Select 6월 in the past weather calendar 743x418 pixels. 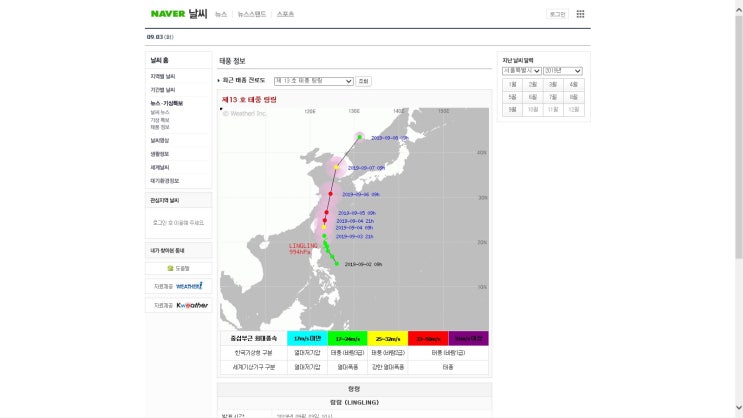pyautogui.click(x=533, y=97)
